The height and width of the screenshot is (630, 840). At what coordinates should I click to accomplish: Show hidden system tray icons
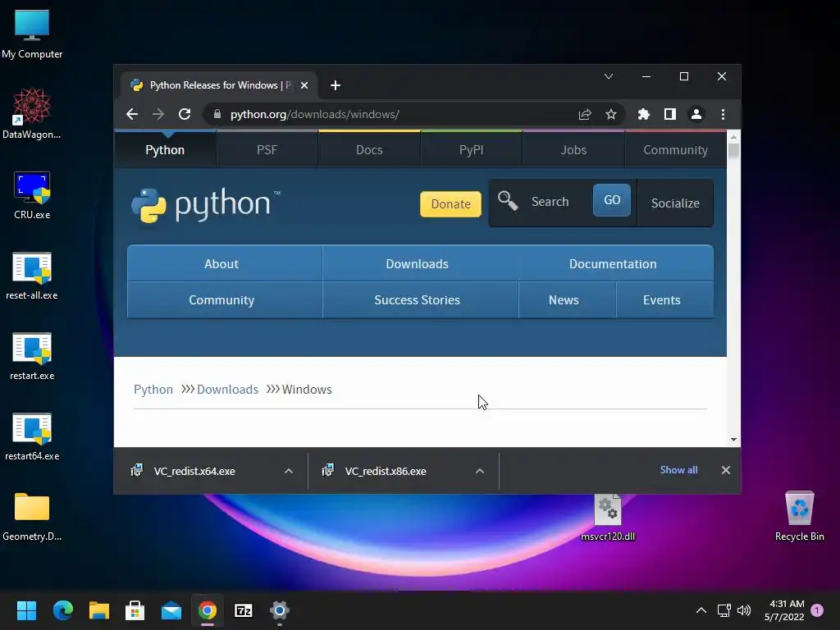click(701, 610)
